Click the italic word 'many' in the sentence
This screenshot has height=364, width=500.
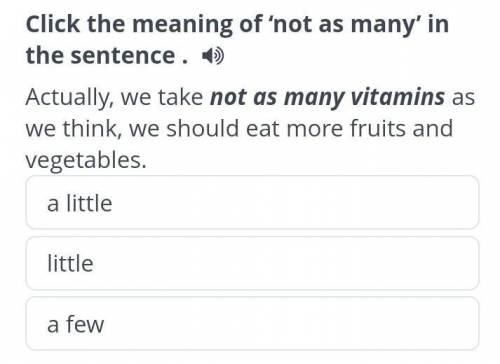click(x=314, y=99)
